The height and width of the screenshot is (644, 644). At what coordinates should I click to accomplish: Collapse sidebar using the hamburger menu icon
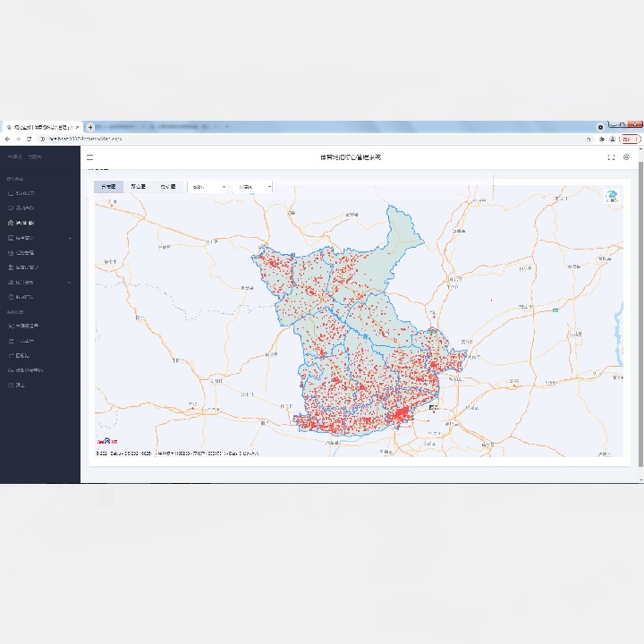pos(90,157)
